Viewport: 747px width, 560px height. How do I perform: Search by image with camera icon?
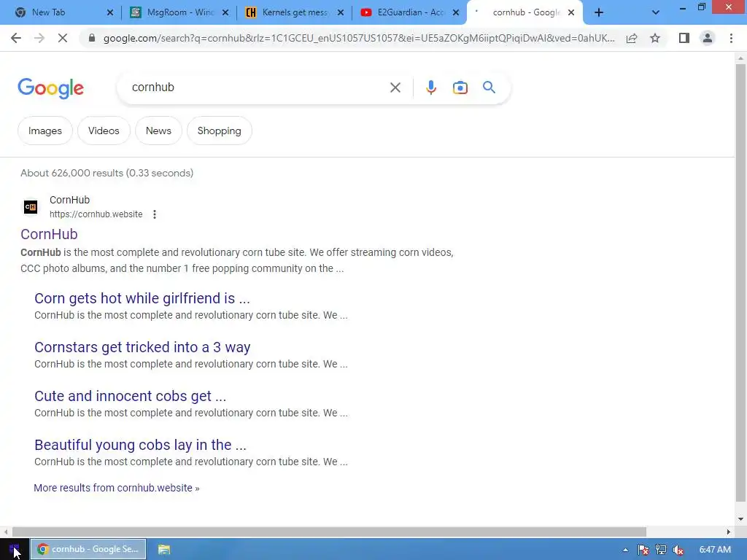coord(460,87)
